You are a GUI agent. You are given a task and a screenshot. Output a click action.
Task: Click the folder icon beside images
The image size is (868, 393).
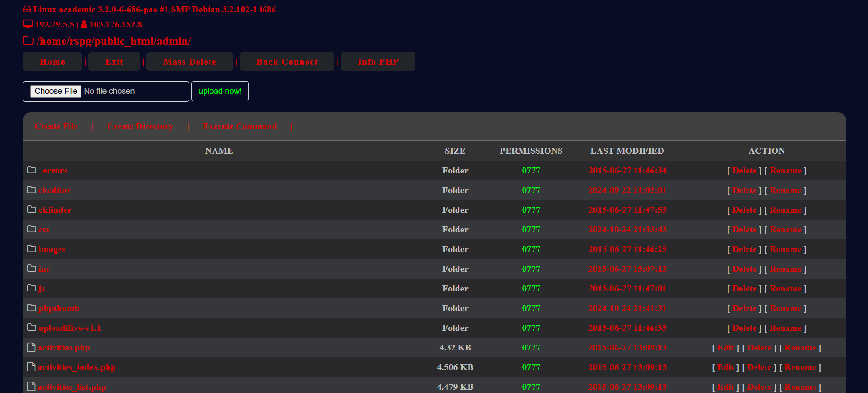coord(32,249)
